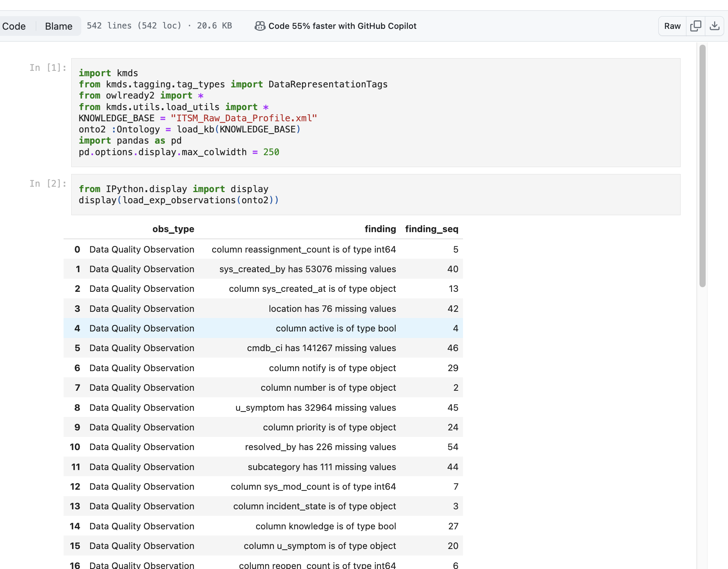
Task: Select 'column active is of type bool' cell
Action: [336, 328]
